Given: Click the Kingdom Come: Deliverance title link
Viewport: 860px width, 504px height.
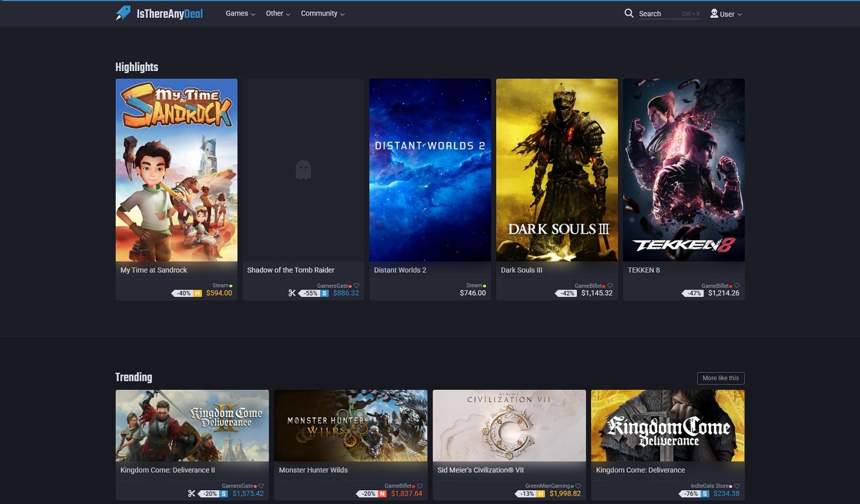Looking at the screenshot, I should pyautogui.click(x=640, y=470).
